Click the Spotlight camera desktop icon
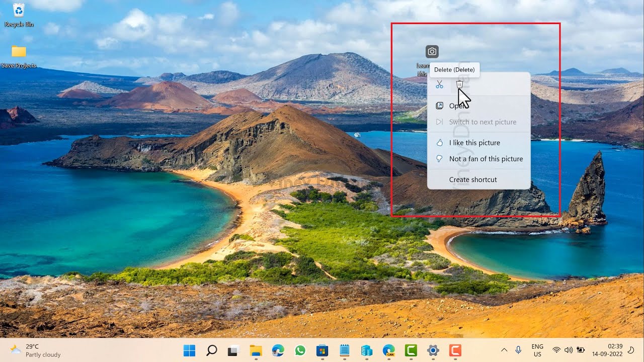Screen dimensions: 644x362 tap(432, 52)
